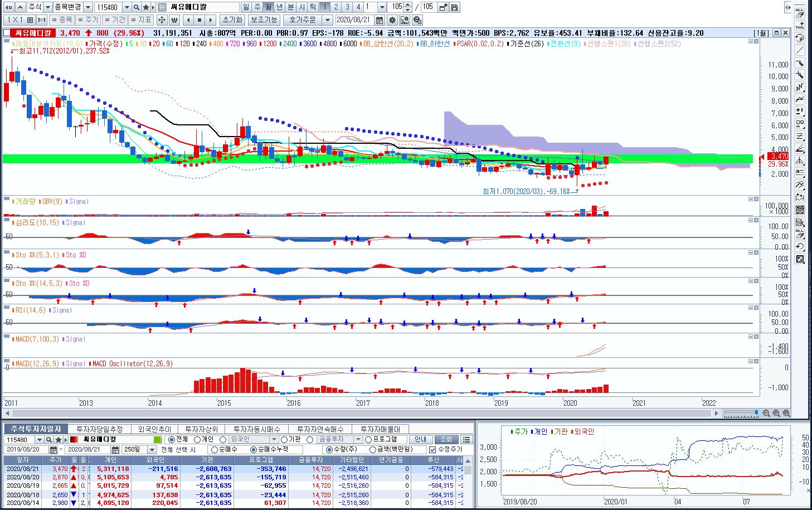This screenshot has width=812, height=510.
Task: Click the chart settings gear icon
Action: [x=392, y=20]
